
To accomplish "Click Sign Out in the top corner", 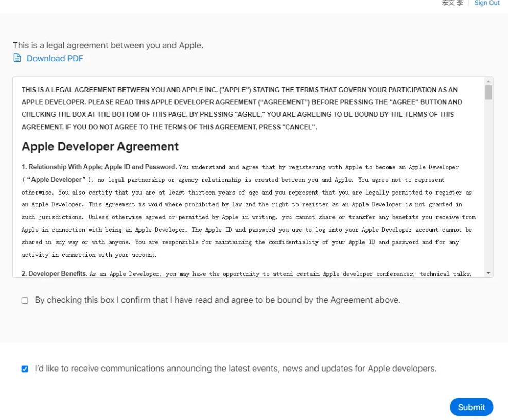I will 486,3.
